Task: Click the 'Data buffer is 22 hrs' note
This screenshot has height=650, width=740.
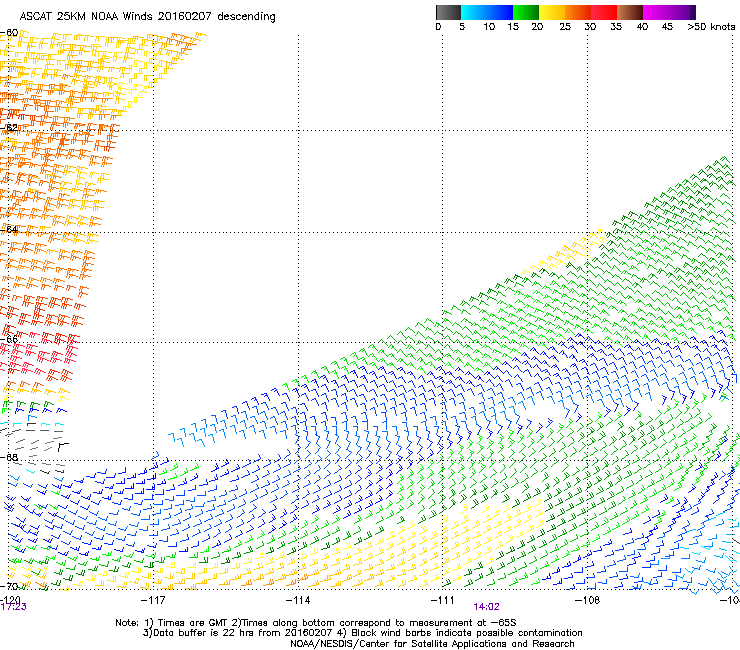Action: 362,633
